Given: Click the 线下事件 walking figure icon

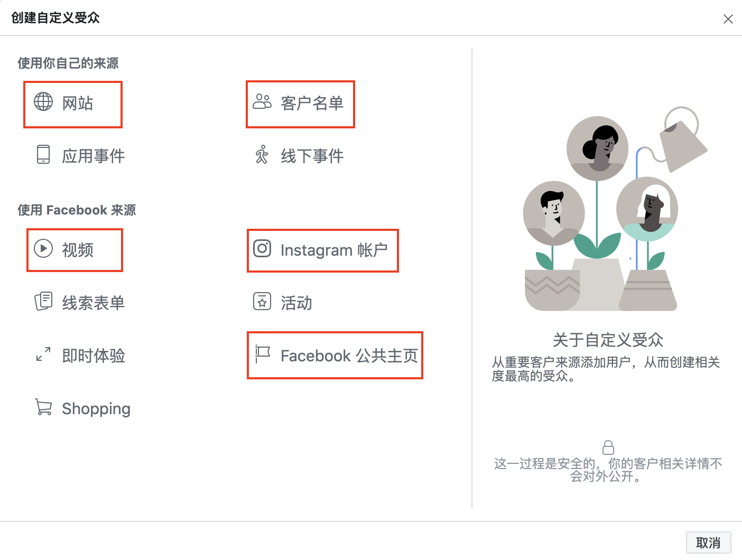Looking at the screenshot, I should point(261,155).
